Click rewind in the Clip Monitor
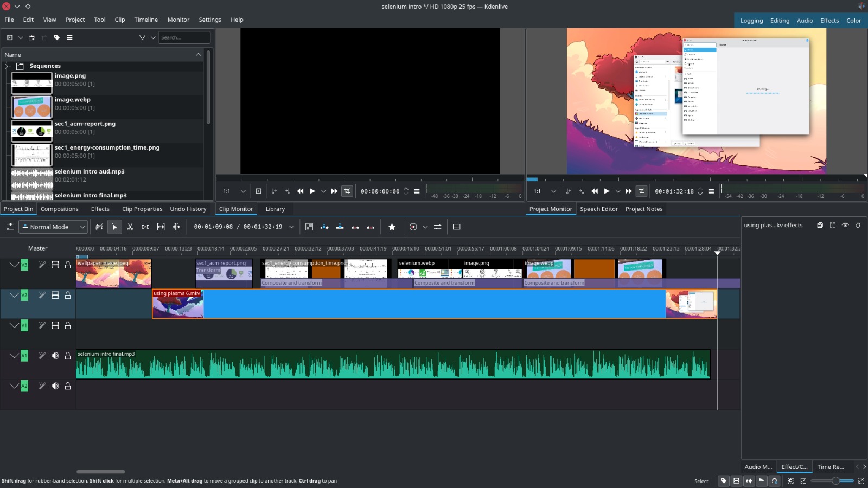 pos(300,191)
